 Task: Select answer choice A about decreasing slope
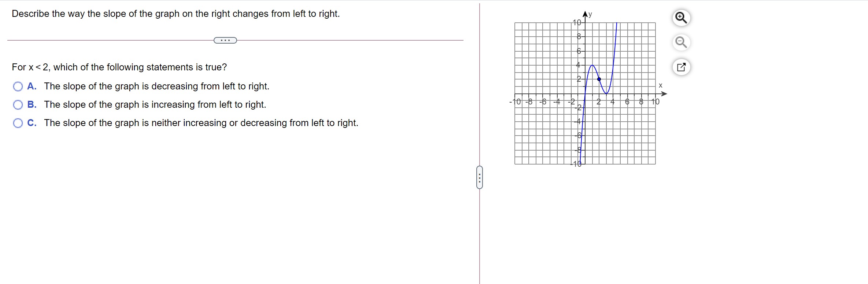(17, 86)
